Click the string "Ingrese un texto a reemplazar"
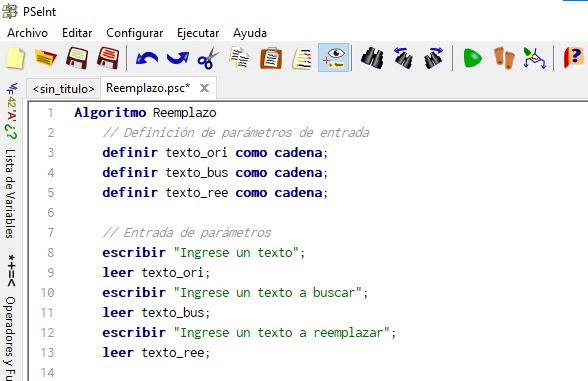 pos(282,333)
